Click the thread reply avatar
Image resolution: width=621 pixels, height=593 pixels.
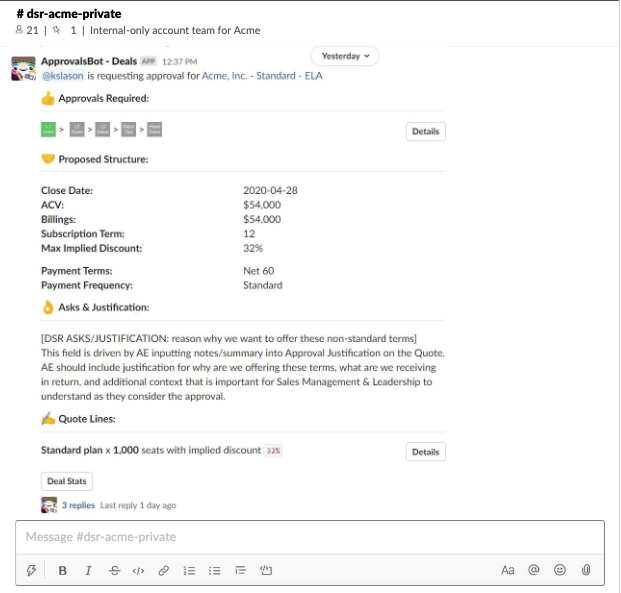pyautogui.click(x=49, y=505)
